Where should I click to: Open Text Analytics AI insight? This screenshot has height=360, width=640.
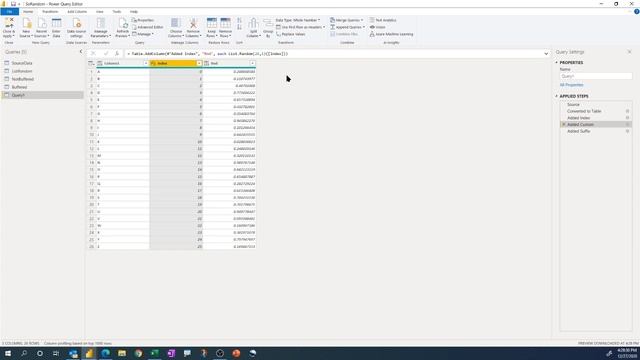(383, 20)
